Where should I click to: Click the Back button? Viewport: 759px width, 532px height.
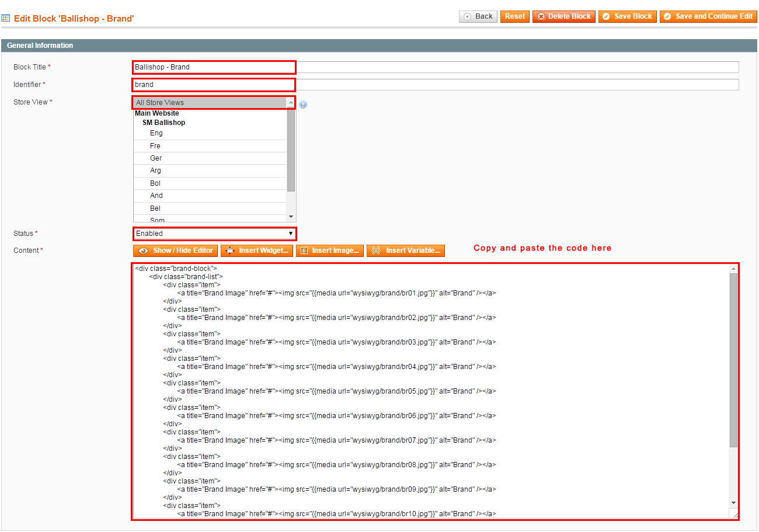(478, 16)
